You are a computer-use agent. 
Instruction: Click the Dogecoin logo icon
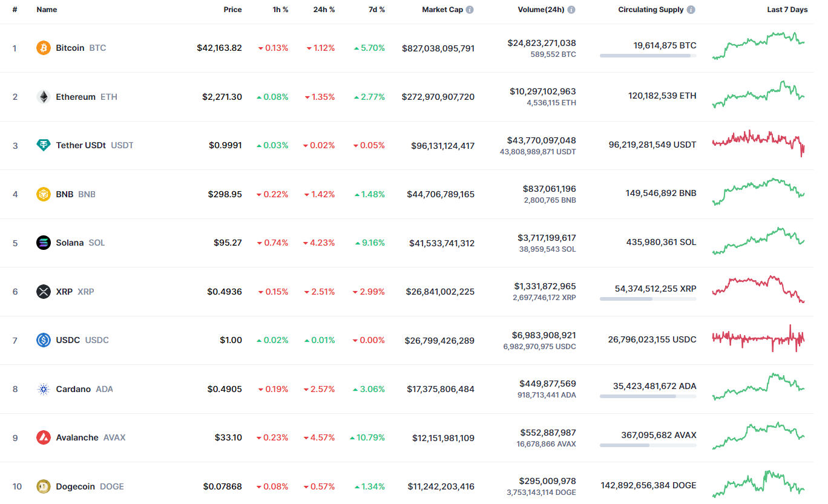(x=44, y=486)
